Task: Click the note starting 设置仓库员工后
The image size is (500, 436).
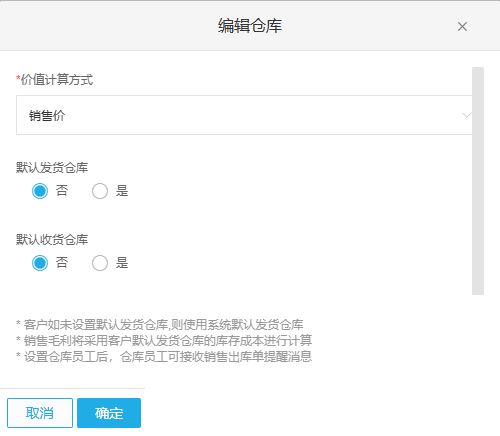Action: (x=164, y=356)
